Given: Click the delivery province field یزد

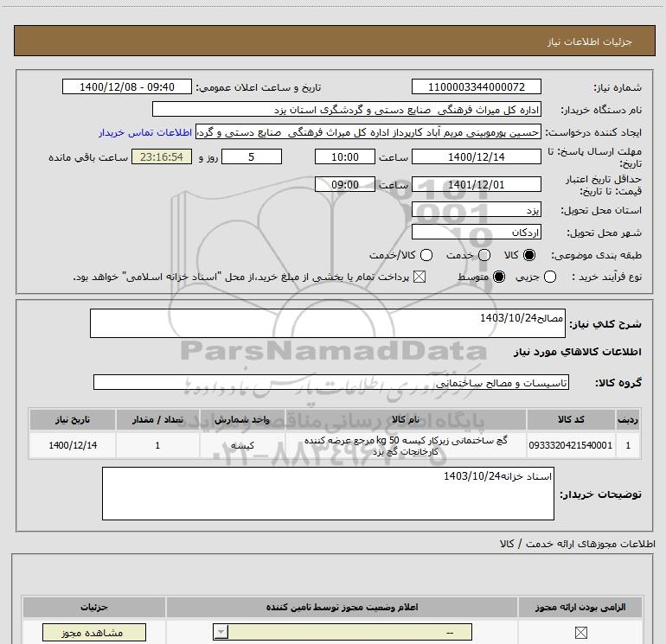Looking at the screenshot, I should 476,210.
